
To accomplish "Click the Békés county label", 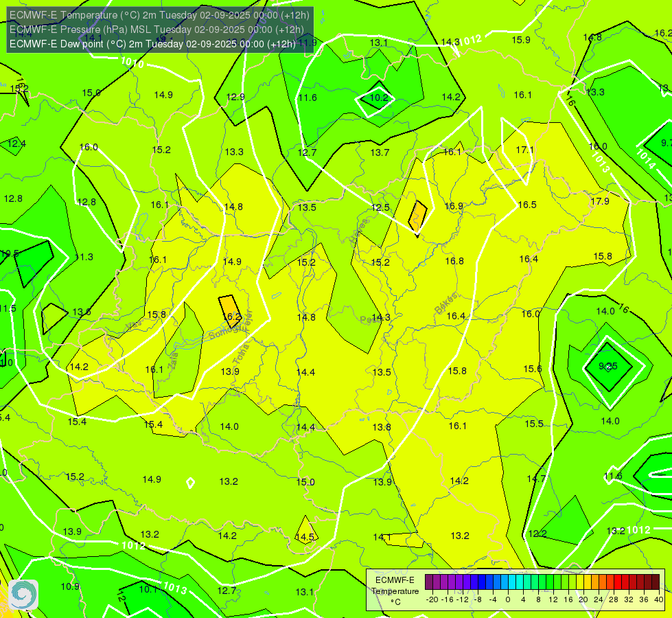I will coord(446,303).
